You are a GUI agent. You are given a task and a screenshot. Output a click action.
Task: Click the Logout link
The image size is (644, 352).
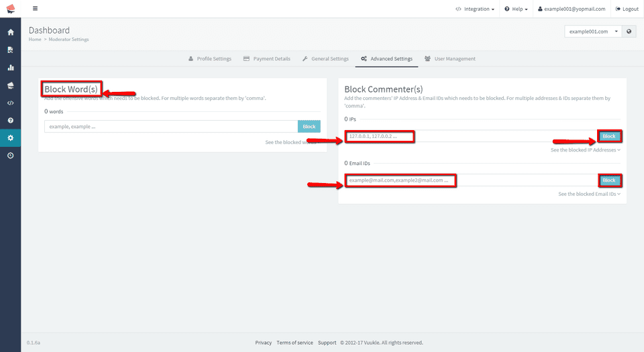point(627,9)
